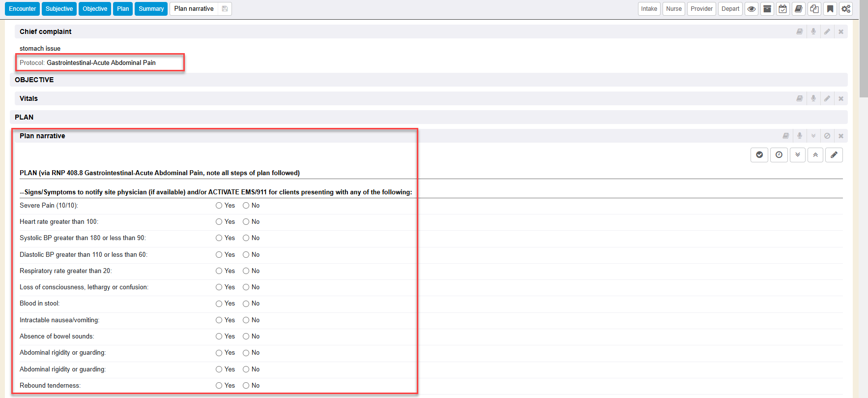Click the Provider button
The image size is (868, 398).
pos(701,9)
